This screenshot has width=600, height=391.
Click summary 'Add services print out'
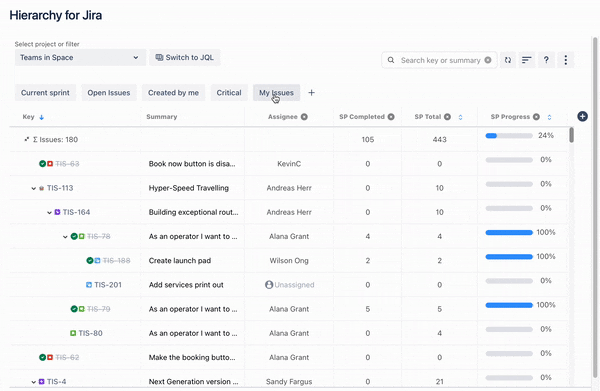[x=186, y=285]
